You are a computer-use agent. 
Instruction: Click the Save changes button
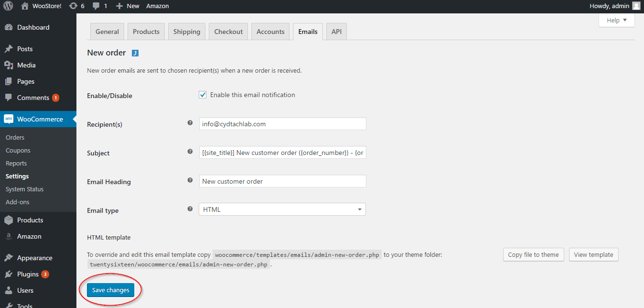[x=111, y=290]
